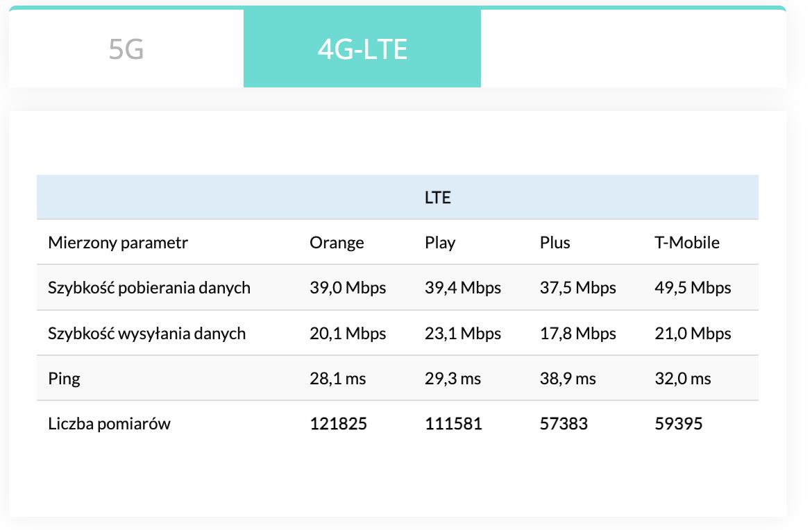Click T-Mobile measurement count 59395
The image size is (812, 530).
pos(678,423)
